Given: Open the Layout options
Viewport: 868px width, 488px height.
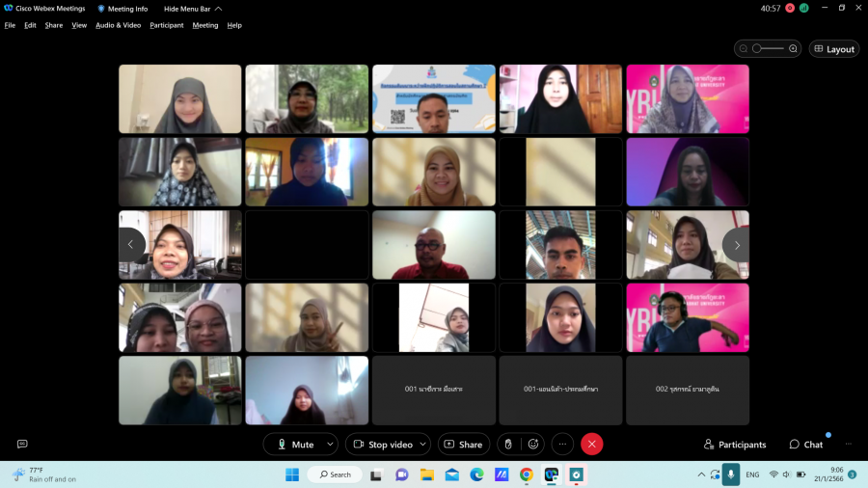Looking at the screenshot, I should 834,49.
